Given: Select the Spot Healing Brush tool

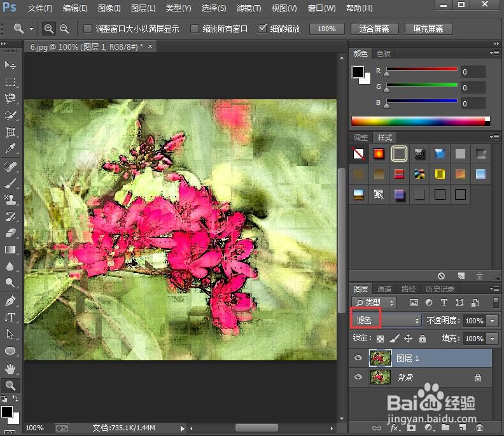Looking at the screenshot, I should click(x=10, y=167).
